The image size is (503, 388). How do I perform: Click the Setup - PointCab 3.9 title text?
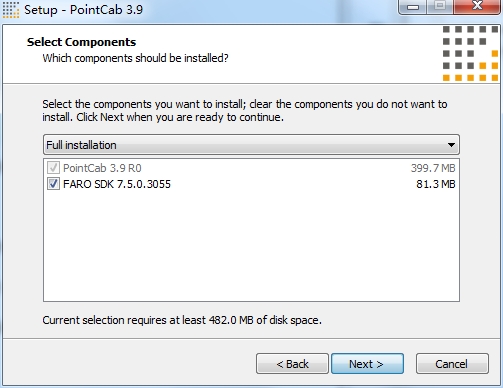pyautogui.click(x=83, y=10)
